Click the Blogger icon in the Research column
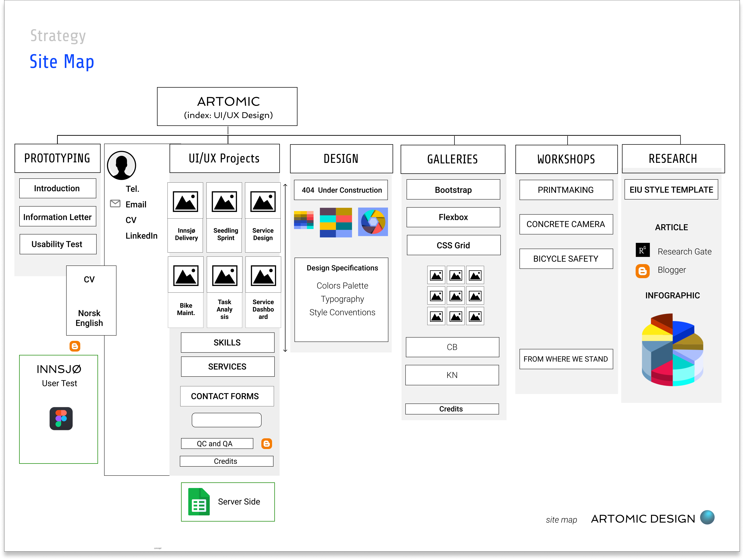 (642, 271)
